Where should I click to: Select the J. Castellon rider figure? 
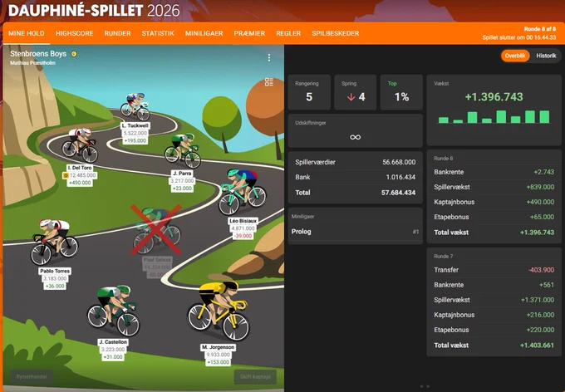[113, 311]
